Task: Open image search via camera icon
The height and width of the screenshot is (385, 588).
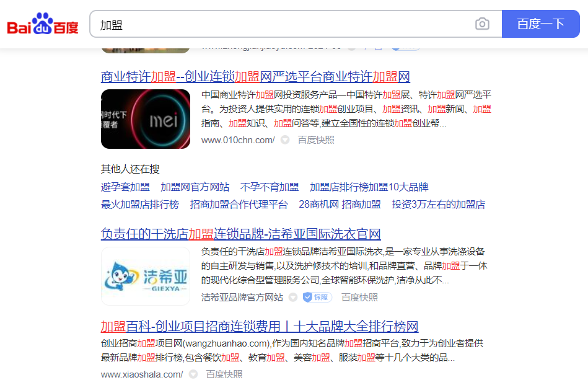Action: [x=482, y=24]
